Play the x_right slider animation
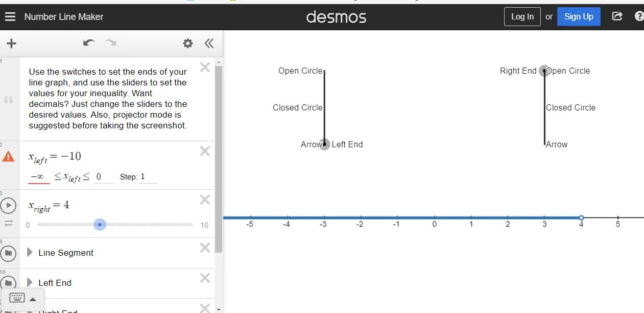Viewport: 644px width, 313px height. click(x=8, y=206)
